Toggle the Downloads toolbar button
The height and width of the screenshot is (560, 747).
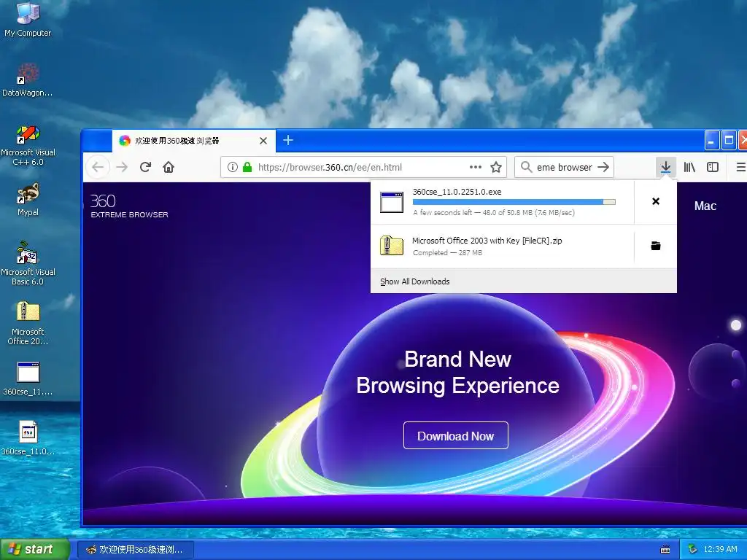(x=665, y=167)
